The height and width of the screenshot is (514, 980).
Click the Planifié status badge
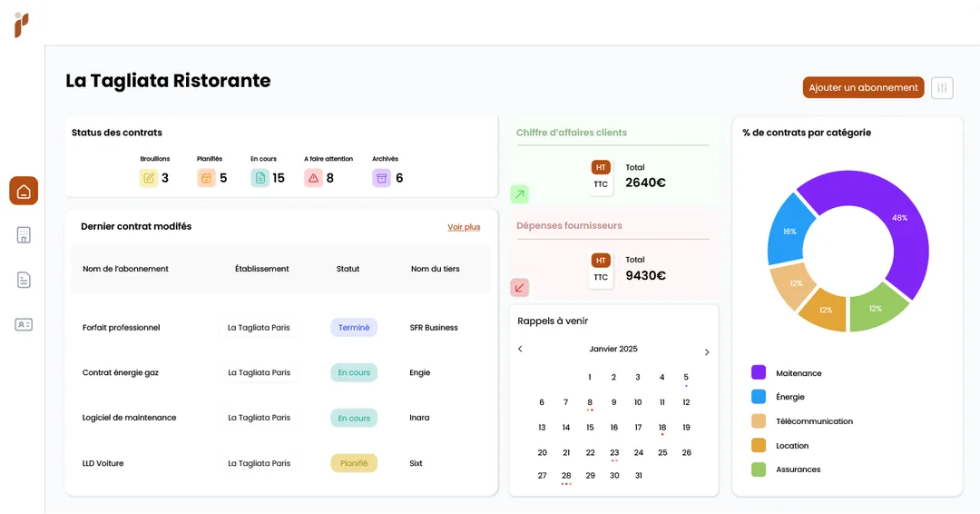(354, 463)
